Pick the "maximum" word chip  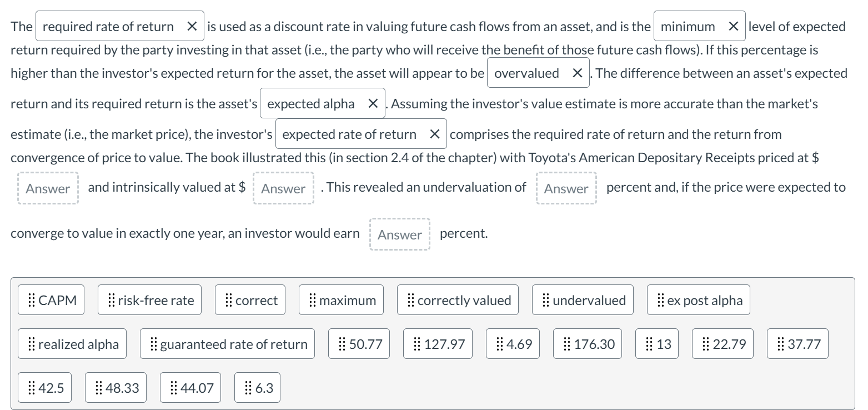pos(340,299)
